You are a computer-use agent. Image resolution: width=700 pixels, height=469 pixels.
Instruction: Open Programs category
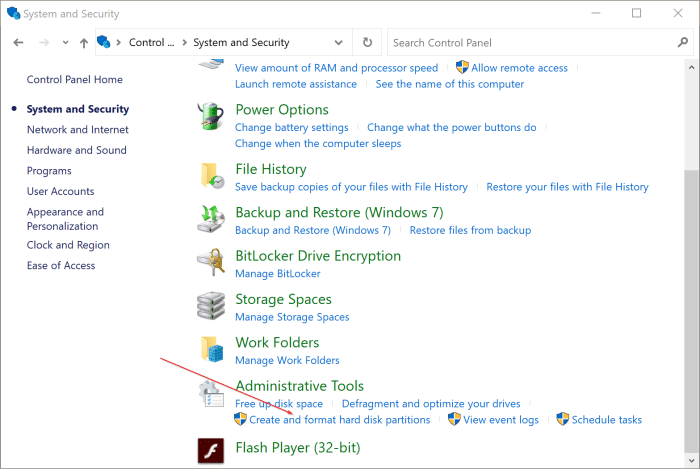[x=49, y=171]
